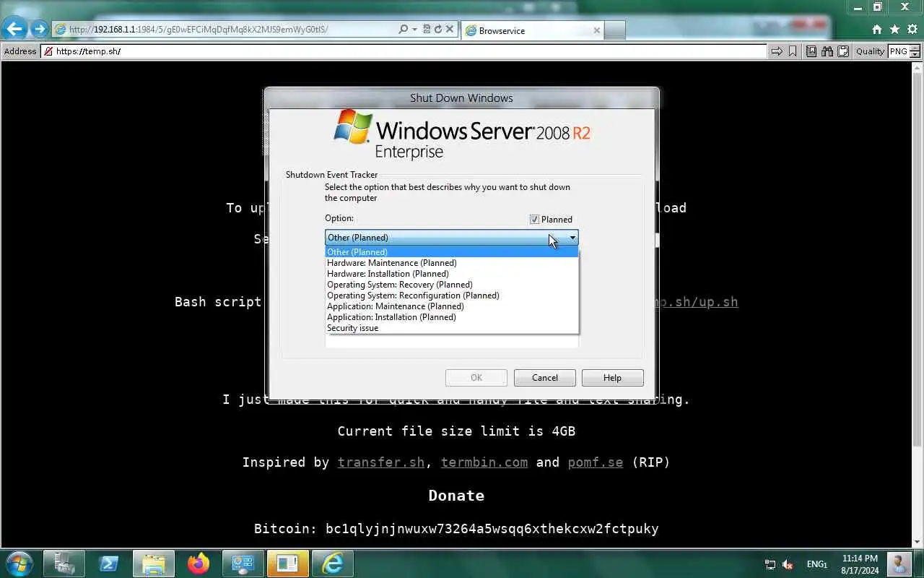Click the Browservice bookmark icon
The image size is (924, 578).
coord(793,51)
